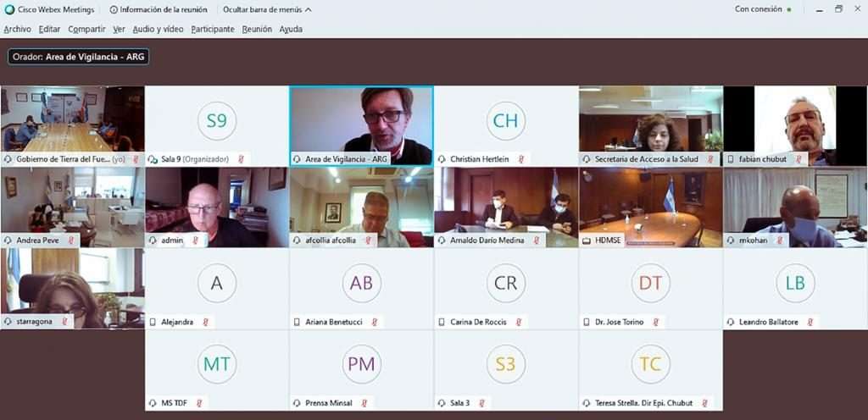Collapse the menu bar with Ocultar barra de menús

(x=267, y=9)
